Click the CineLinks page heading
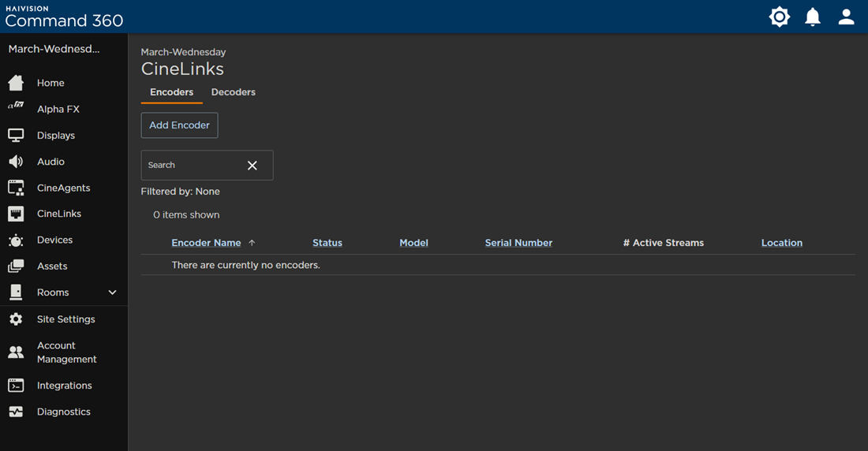 (182, 69)
